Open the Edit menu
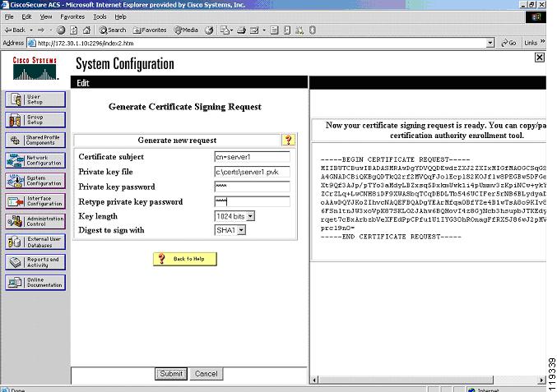The width and height of the screenshot is (557, 392). click(x=26, y=16)
